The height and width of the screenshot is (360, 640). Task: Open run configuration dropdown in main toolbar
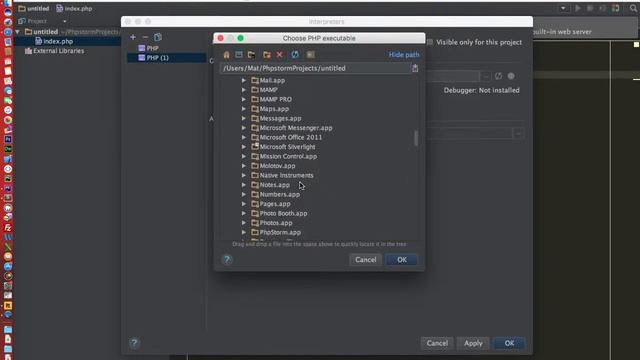(563, 8)
